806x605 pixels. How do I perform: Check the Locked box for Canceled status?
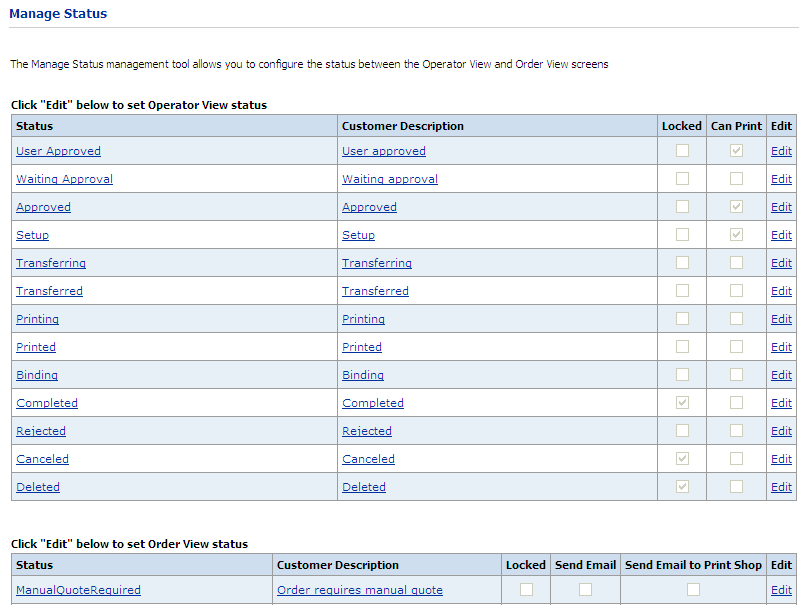pyautogui.click(x=682, y=459)
